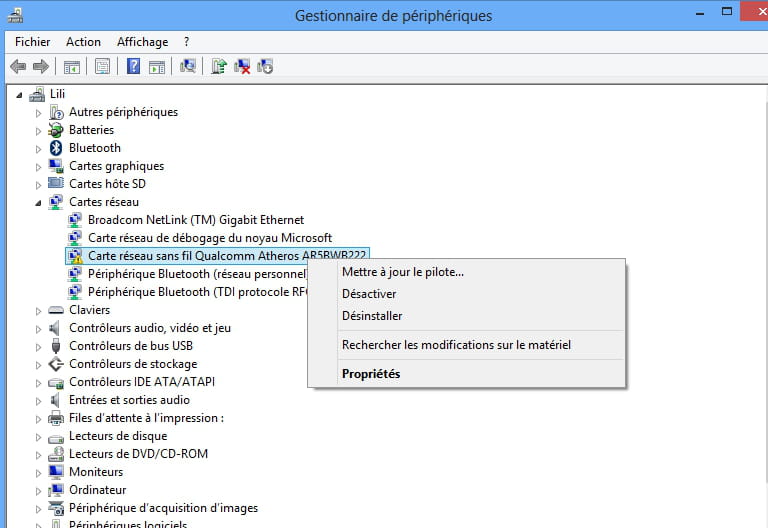
Task: Choose Mettre à jour le pilote
Action: click(x=402, y=272)
